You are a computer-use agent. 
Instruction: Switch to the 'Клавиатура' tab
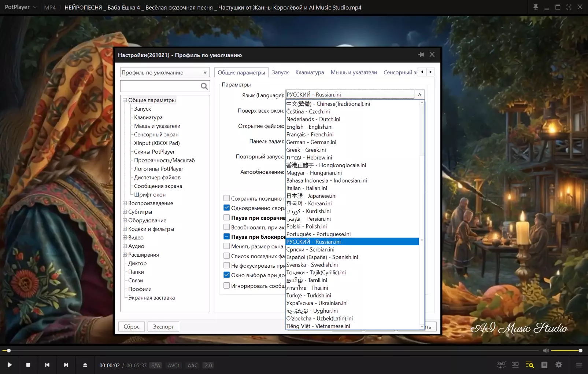coord(310,72)
